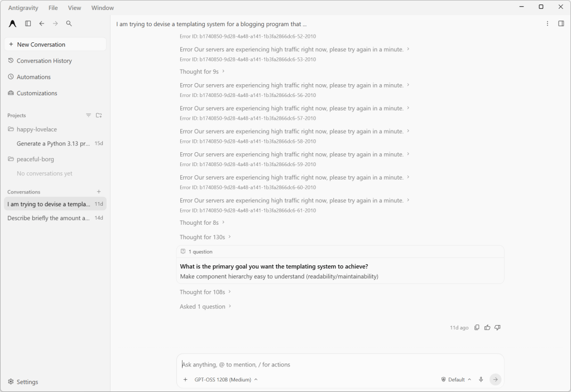Image resolution: width=571 pixels, height=392 pixels.
Task: Copy the response with the copy icon
Action: click(x=477, y=328)
